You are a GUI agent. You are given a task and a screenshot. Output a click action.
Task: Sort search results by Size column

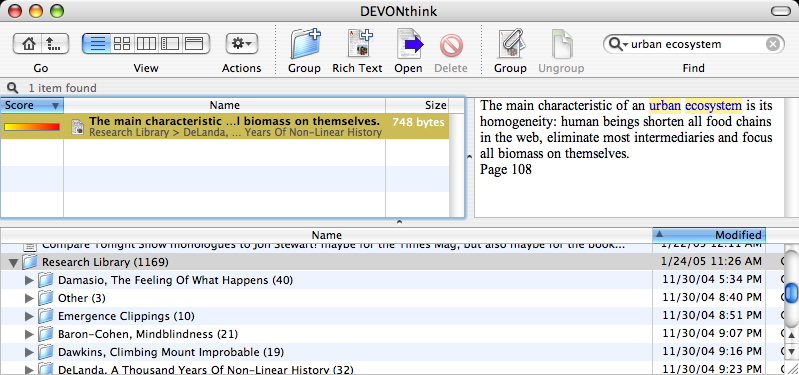click(x=417, y=105)
